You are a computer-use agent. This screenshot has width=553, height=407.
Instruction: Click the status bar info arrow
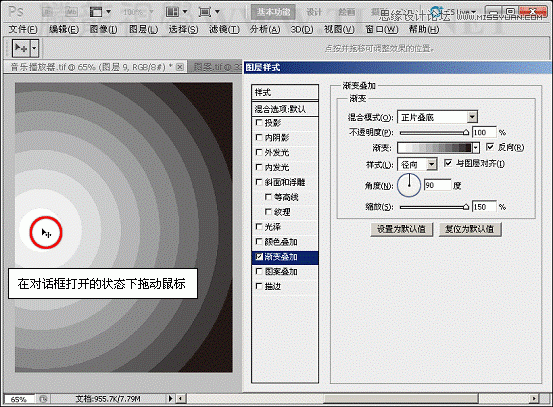click(x=171, y=399)
